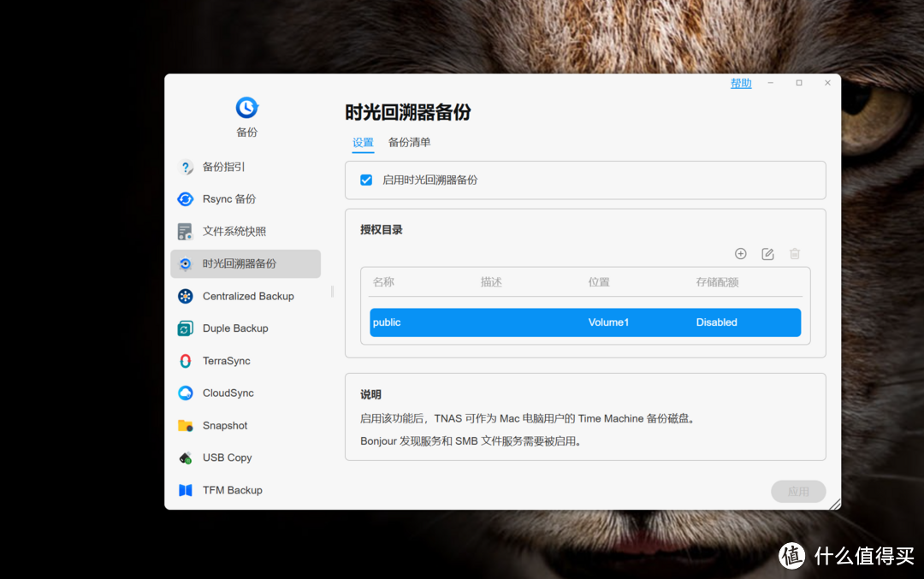Open Rsync 备份 in the sidebar
This screenshot has width=924, height=579.
pos(224,198)
